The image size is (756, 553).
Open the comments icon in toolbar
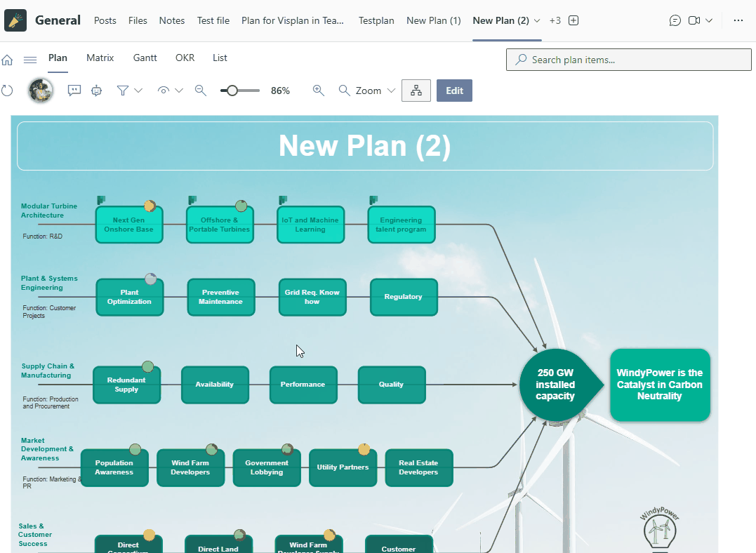pos(74,91)
